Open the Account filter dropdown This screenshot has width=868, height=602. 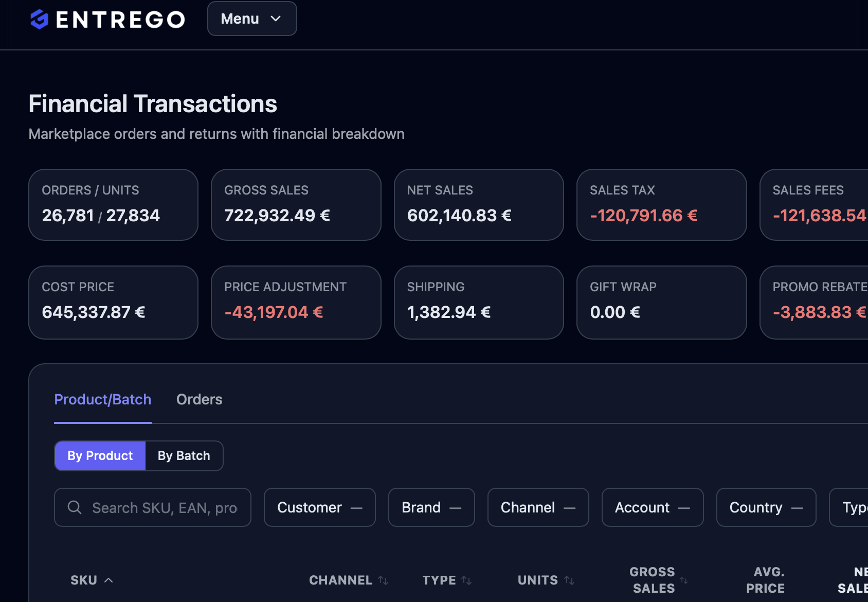(652, 507)
